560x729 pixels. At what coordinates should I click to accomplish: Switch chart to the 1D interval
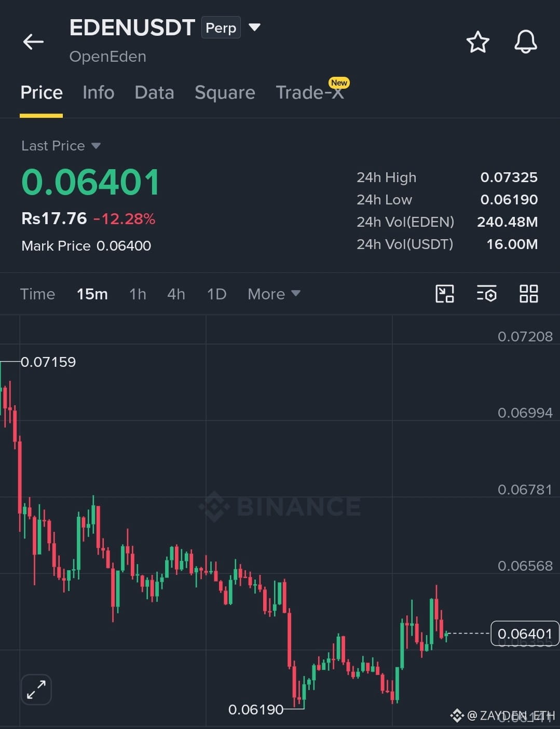coord(216,294)
